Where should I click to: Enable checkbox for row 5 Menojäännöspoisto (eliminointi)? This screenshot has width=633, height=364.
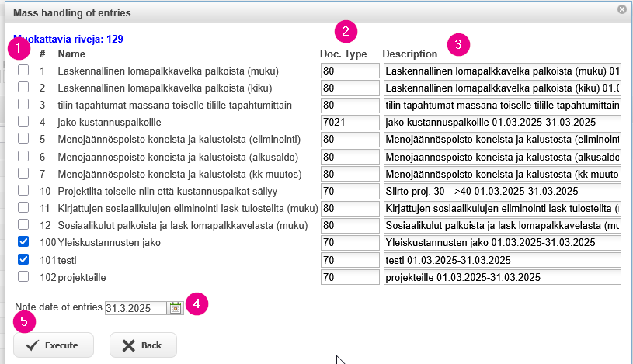coord(23,138)
